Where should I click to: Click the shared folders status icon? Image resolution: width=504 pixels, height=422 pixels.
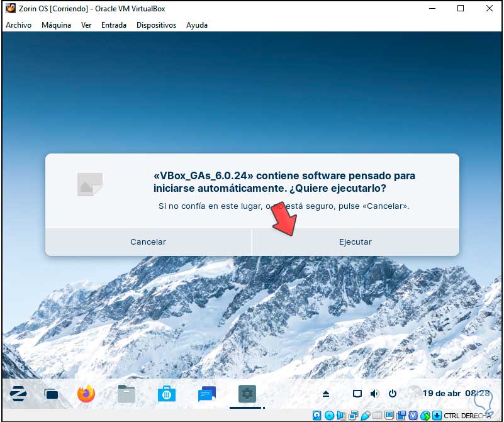[378, 416]
